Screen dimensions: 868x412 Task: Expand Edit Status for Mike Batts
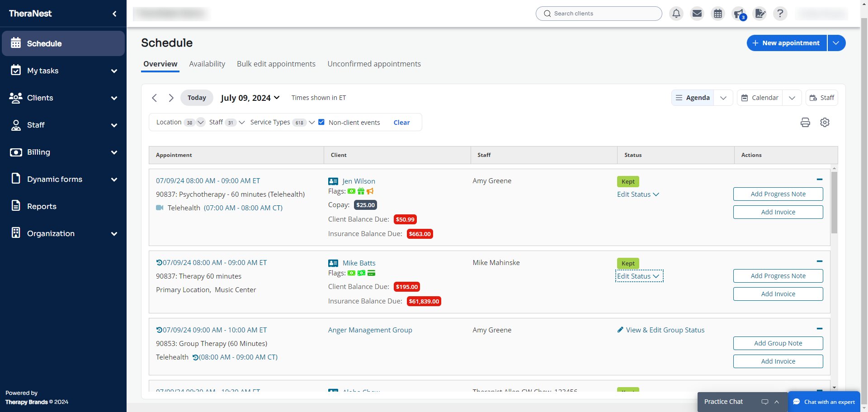point(638,276)
